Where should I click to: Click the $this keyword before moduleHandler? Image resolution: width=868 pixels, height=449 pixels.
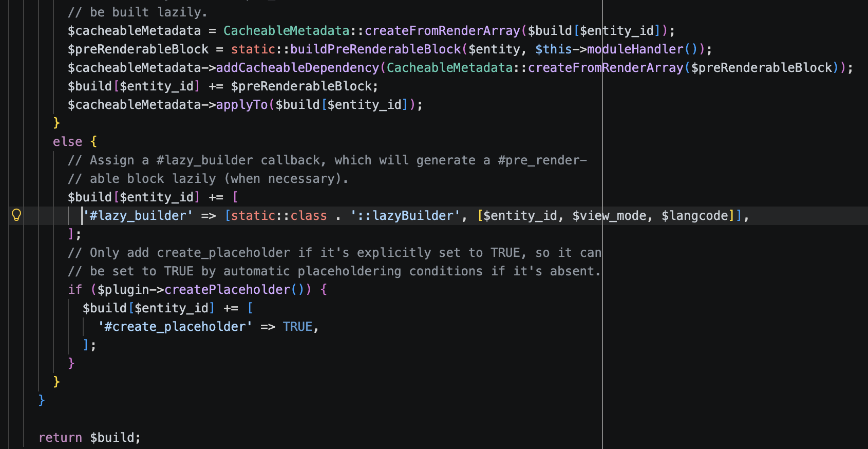553,49
